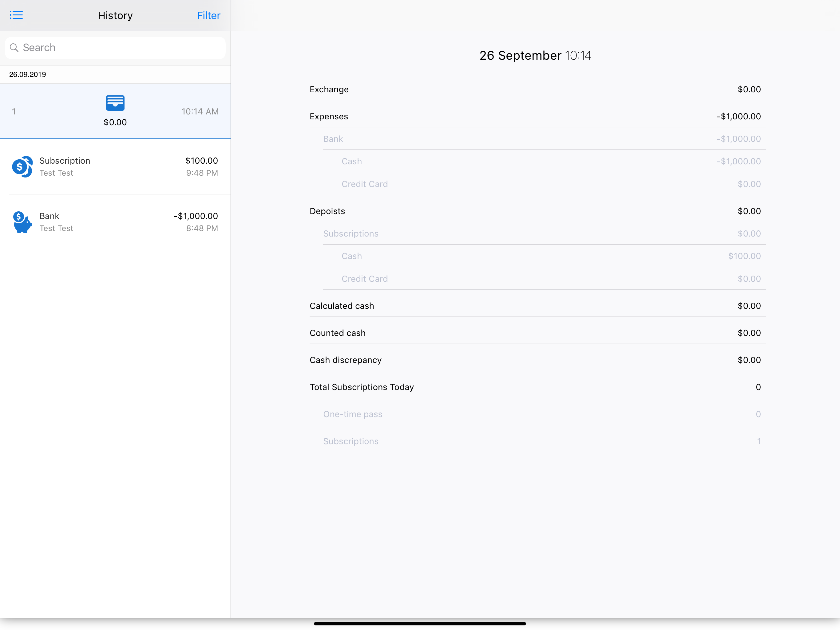Click the One-time pass row

(x=544, y=414)
